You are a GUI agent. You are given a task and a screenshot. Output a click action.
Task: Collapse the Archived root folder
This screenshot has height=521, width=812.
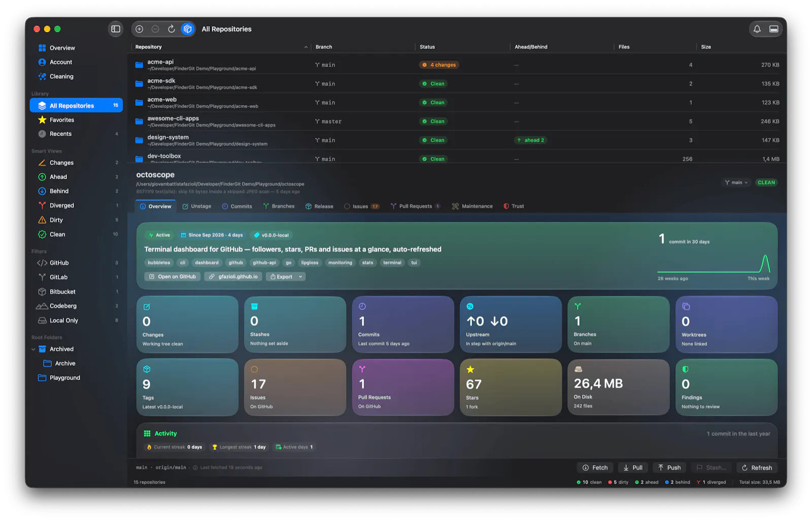point(33,349)
